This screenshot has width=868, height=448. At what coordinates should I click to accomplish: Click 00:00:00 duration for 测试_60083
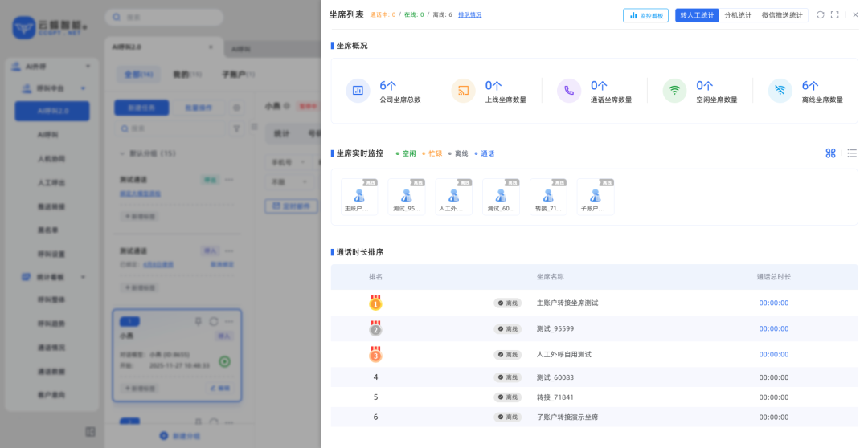pos(773,377)
